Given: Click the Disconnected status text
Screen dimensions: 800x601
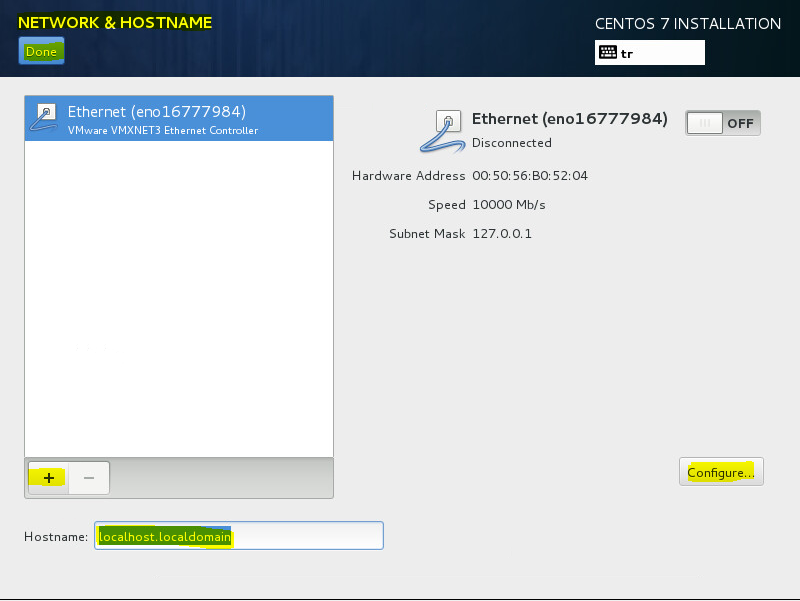Looking at the screenshot, I should [511, 143].
